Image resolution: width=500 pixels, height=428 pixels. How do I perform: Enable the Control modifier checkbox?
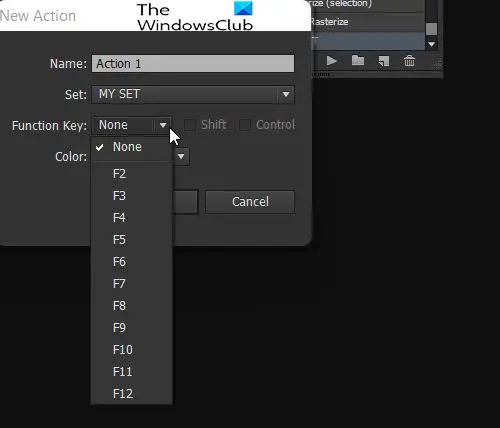click(245, 125)
